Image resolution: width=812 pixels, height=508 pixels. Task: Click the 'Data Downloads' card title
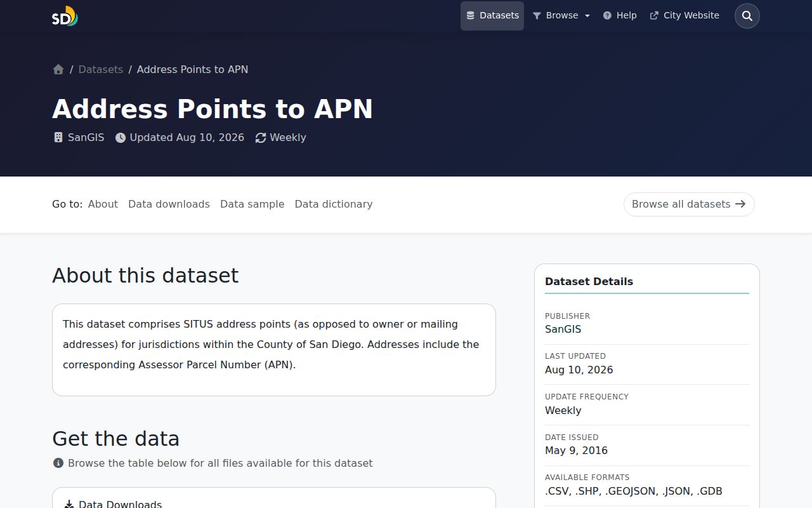tap(120, 504)
